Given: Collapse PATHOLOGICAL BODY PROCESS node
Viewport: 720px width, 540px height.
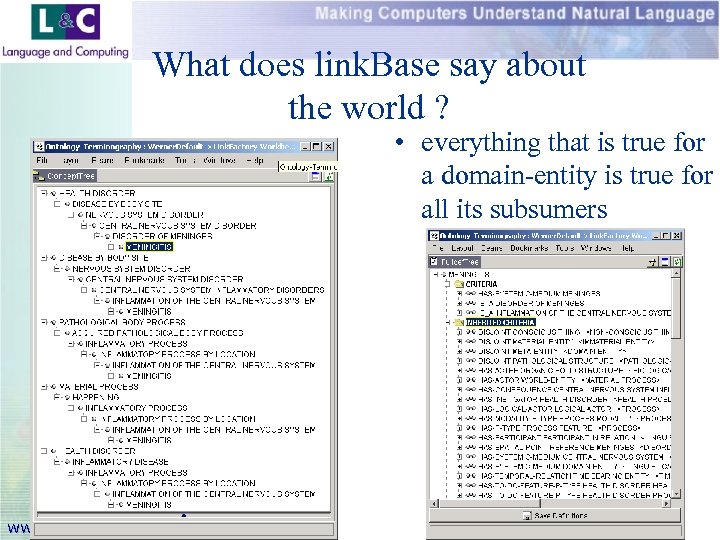Looking at the screenshot, I should click(44, 322).
